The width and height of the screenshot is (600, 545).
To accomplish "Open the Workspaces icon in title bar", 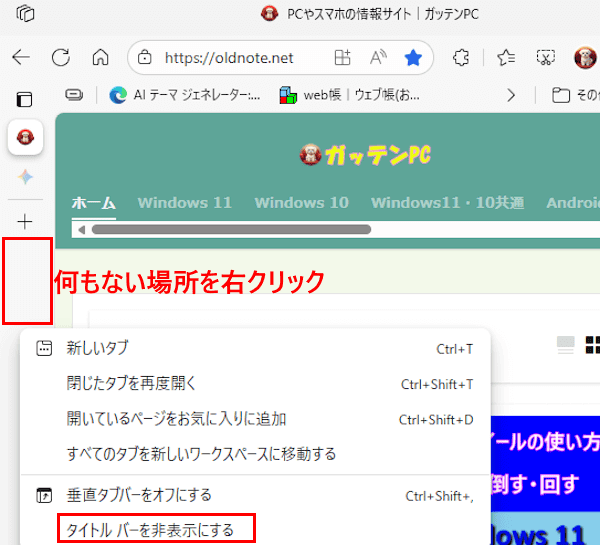I will pyautogui.click(x=25, y=14).
